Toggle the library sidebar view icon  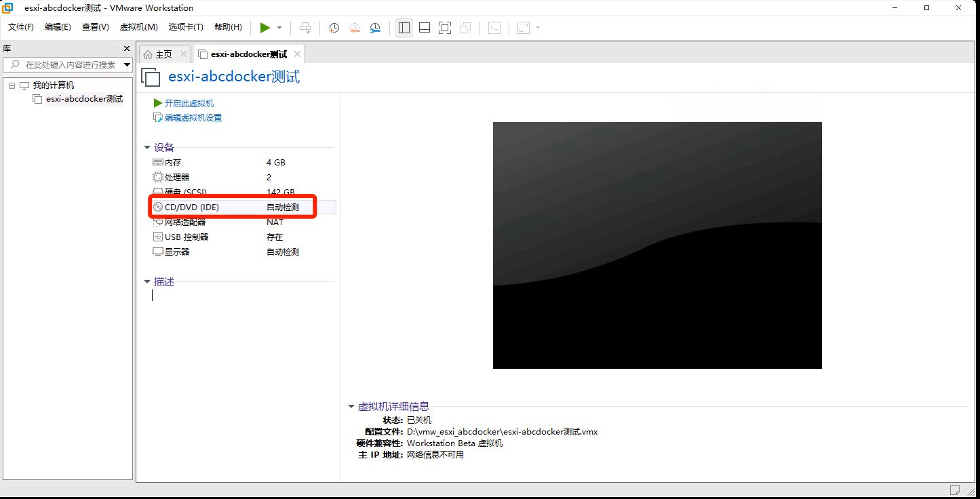pyautogui.click(x=404, y=28)
